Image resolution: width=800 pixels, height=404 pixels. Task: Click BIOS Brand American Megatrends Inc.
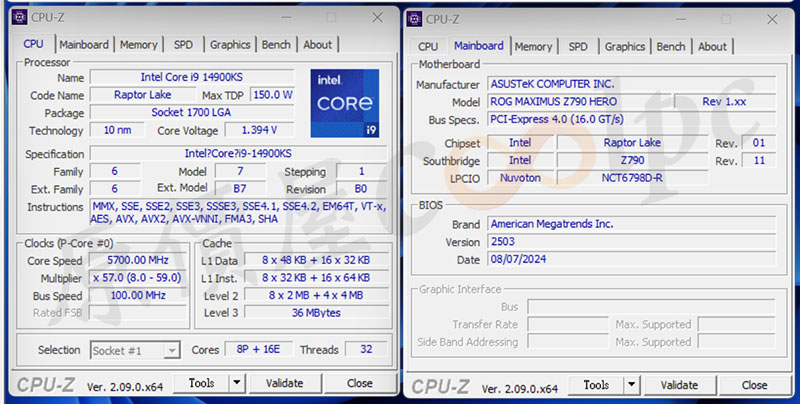[632, 224]
